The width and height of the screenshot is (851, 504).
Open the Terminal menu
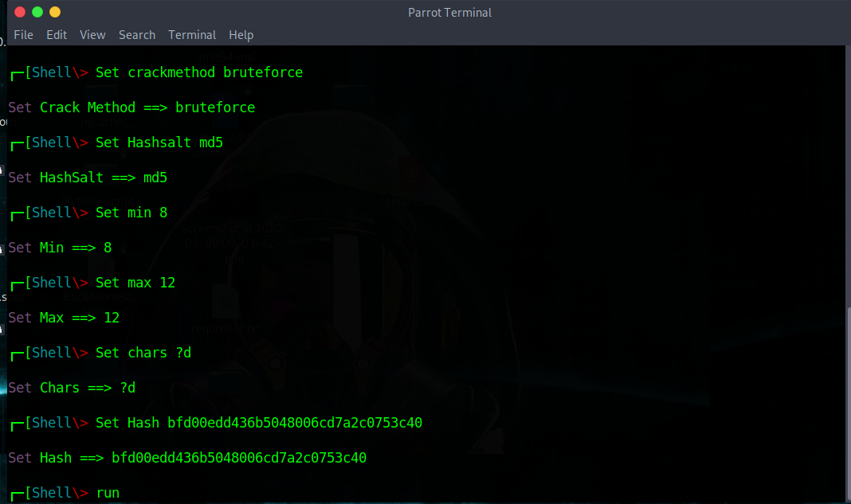pyautogui.click(x=192, y=35)
